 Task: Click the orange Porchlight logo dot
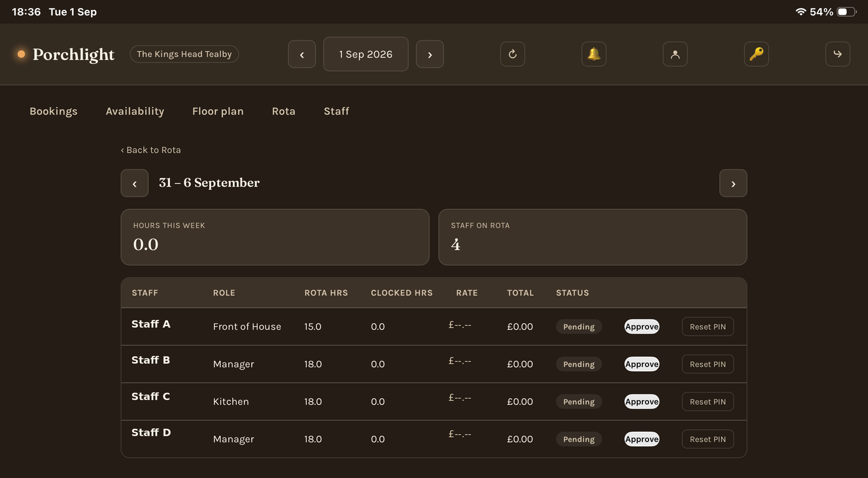(x=21, y=55)
